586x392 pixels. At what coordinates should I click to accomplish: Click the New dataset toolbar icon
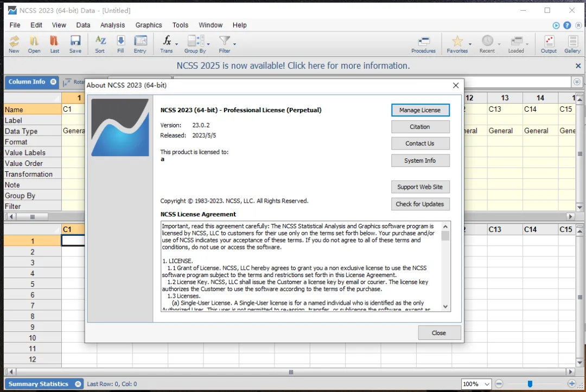(14, 44)
